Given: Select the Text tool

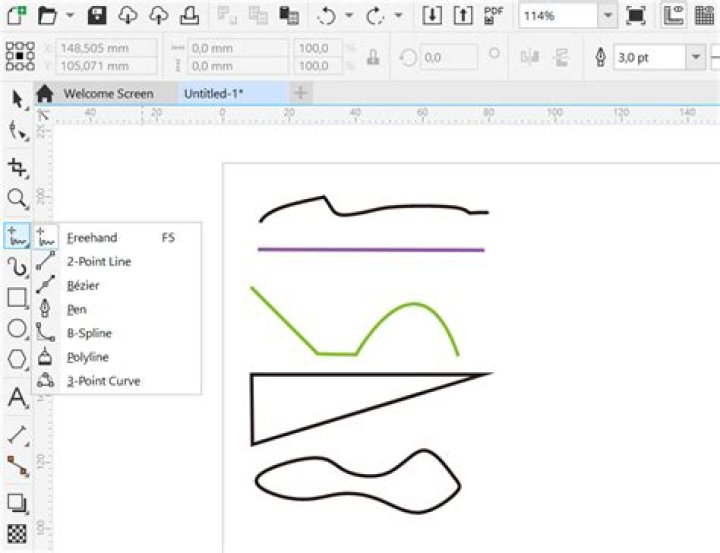Looking at the screenshot, I should (17, 397).
